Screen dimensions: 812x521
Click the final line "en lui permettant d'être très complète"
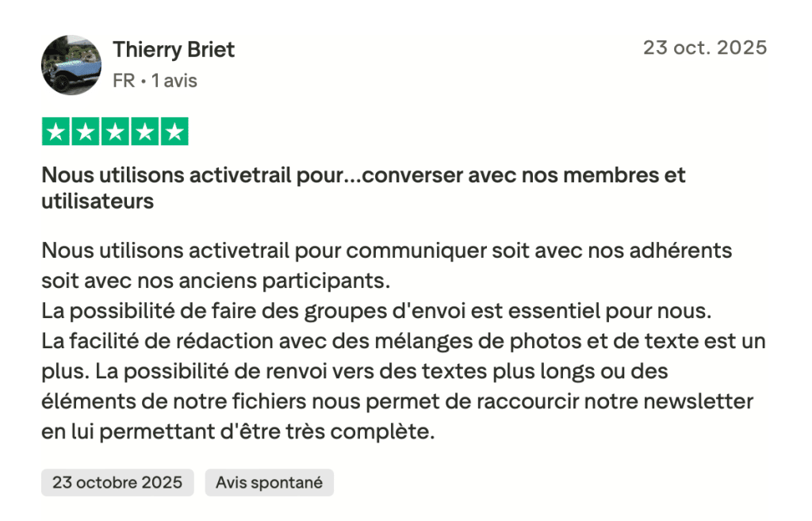238,433
